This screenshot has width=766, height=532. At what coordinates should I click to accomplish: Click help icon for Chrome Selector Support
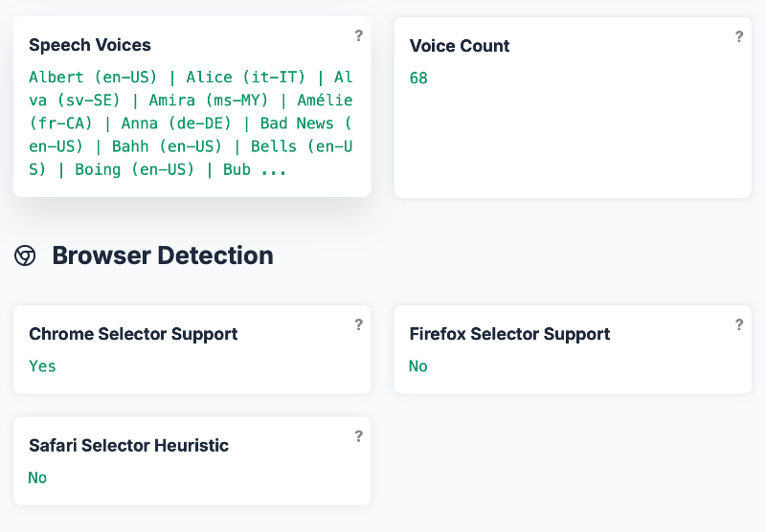359,325
